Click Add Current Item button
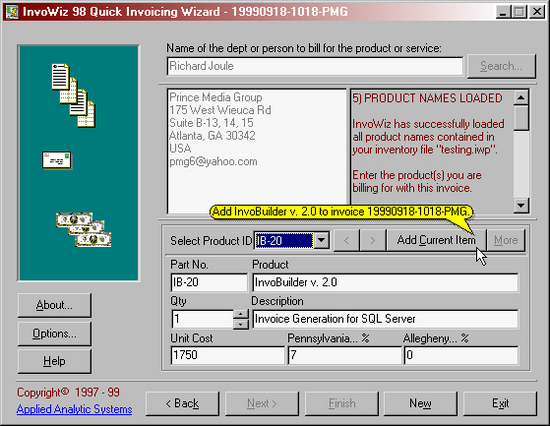The image size is (550, 426). coord(436,240)
